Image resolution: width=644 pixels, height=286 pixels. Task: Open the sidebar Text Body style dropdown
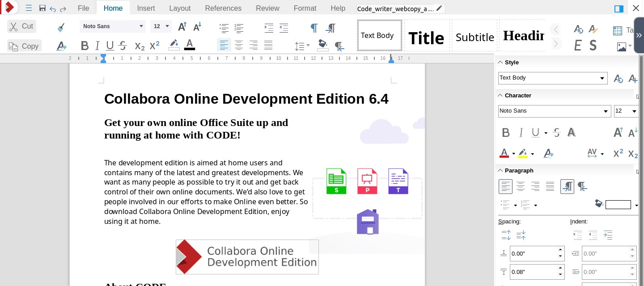[x=602, y=78]
